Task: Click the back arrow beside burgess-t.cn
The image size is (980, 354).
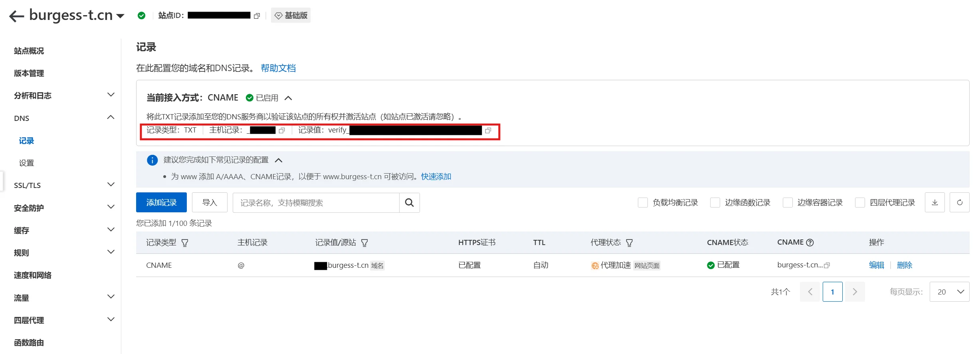Action: click(16, 16)
